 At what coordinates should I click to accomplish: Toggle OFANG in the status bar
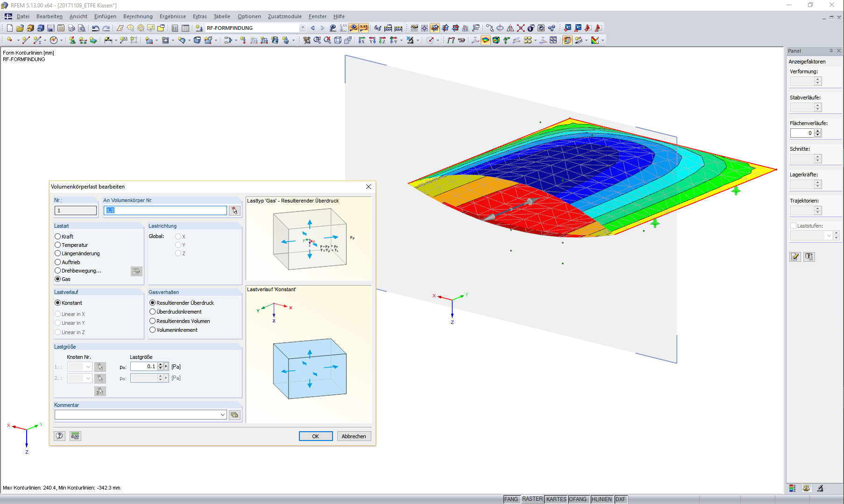pos(578,499)
